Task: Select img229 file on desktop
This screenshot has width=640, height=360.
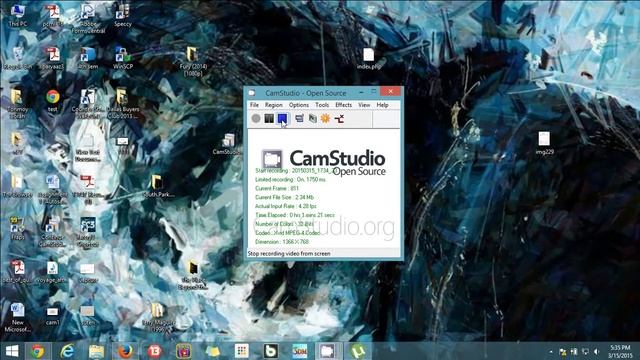Action: point(544,143)
